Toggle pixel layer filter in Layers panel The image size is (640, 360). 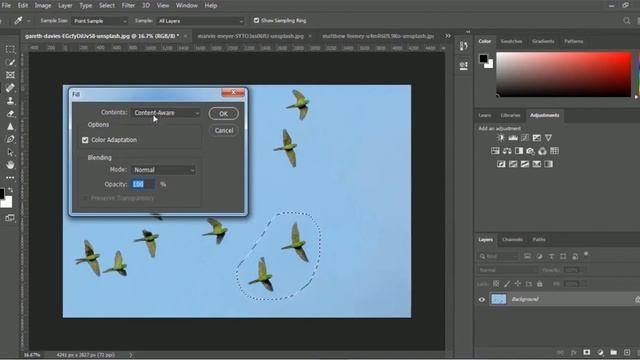click(x=527, y=256)
